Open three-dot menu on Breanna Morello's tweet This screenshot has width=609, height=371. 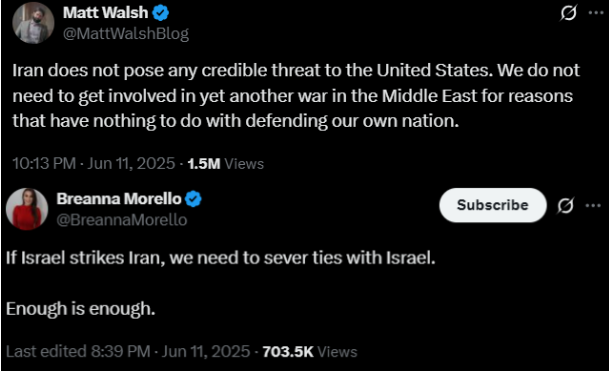click(593, 205)
